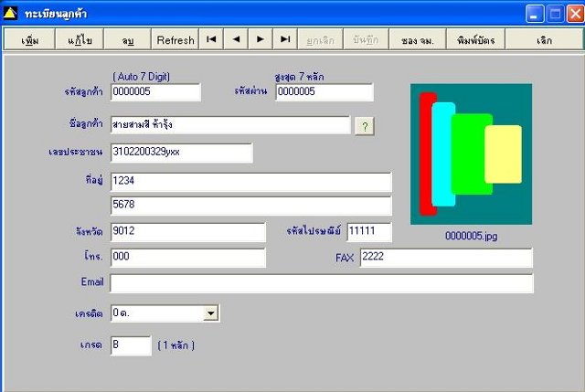The width and height of the screenshot is (585, 392).
Task: Click the yellow triangle title bar icon
Action: tap(10, 14)
